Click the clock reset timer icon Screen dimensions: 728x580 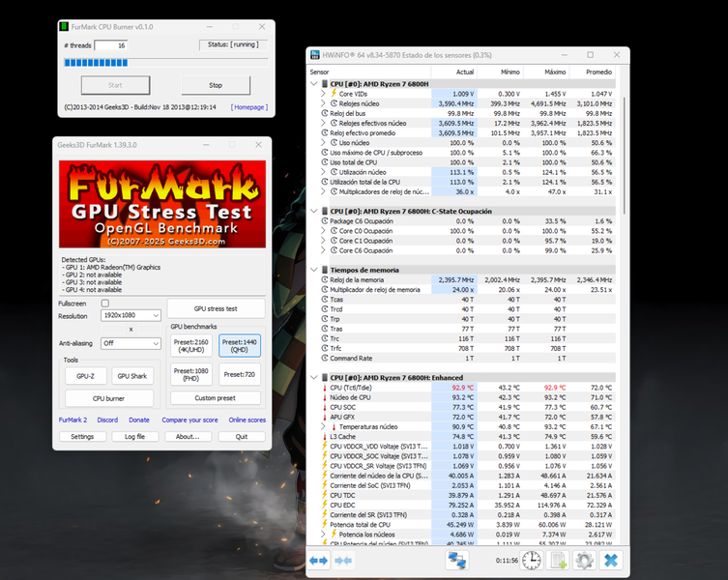point(532,560)
